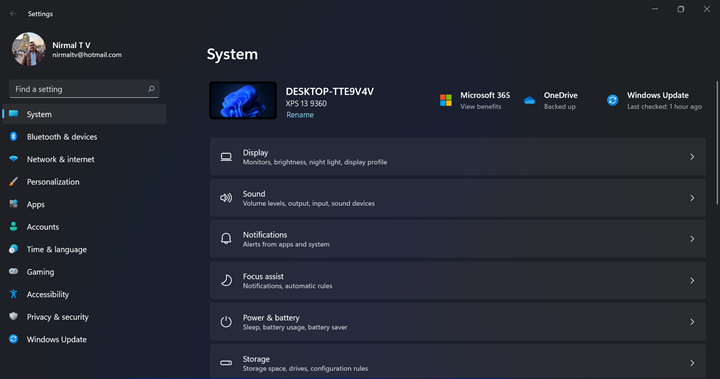Check Windows Update last checked status
The height and width of the screenshot is (379, 720).
pos(664,107)
